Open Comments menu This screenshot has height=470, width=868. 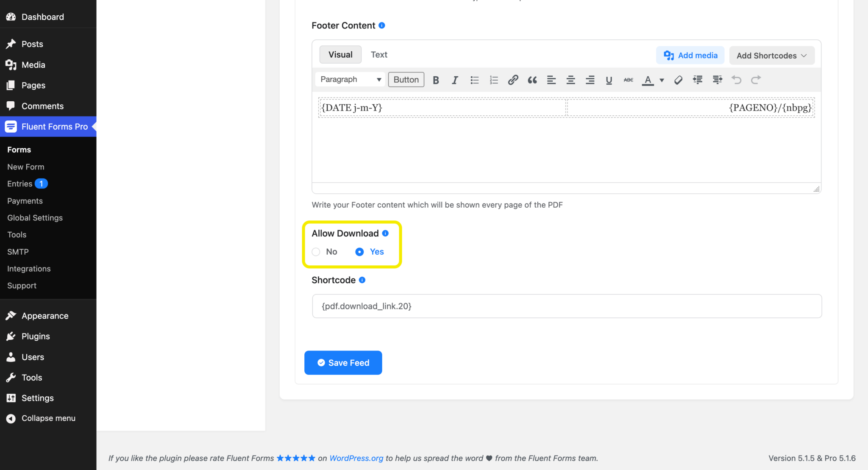pos(48,106)
